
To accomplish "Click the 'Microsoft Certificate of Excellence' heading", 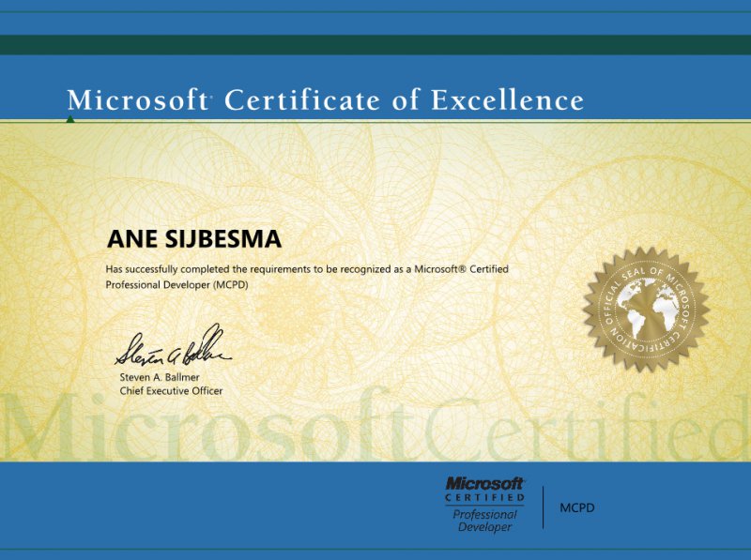I will pos(325,100).
